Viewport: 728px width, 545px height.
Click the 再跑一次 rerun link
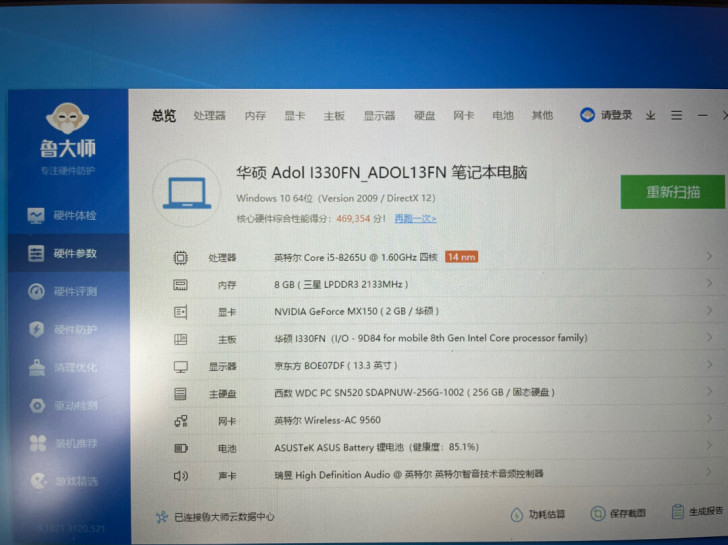(x=415, y=219)
